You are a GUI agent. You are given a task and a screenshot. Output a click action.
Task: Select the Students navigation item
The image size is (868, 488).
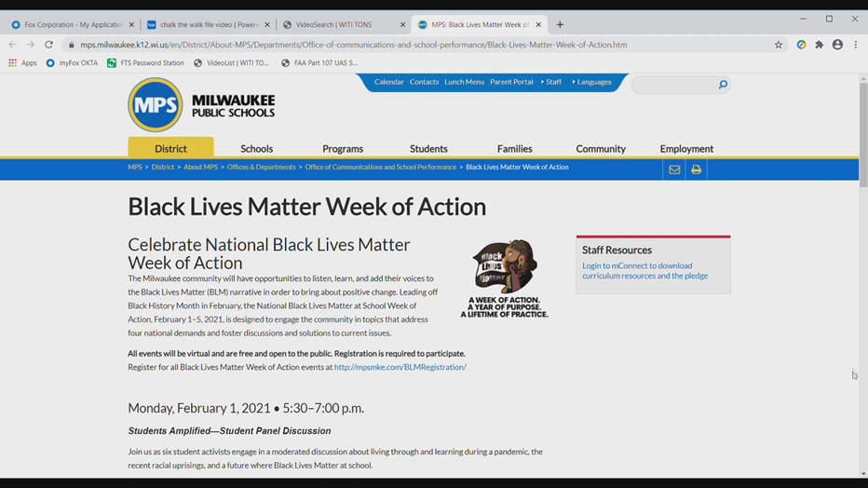tap(428, 149)
